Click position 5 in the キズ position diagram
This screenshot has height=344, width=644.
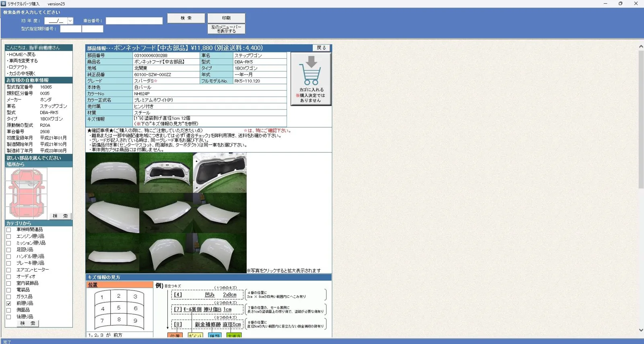click(x=119, y=308)
